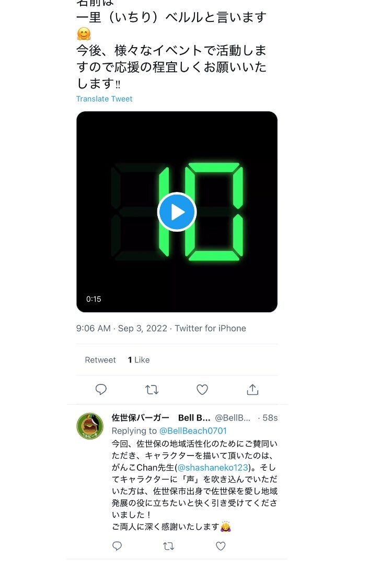Open the 佐世保バーガー Bell B... display name
The width and height of the screenshot is (392, 568).
click(160, 418)
